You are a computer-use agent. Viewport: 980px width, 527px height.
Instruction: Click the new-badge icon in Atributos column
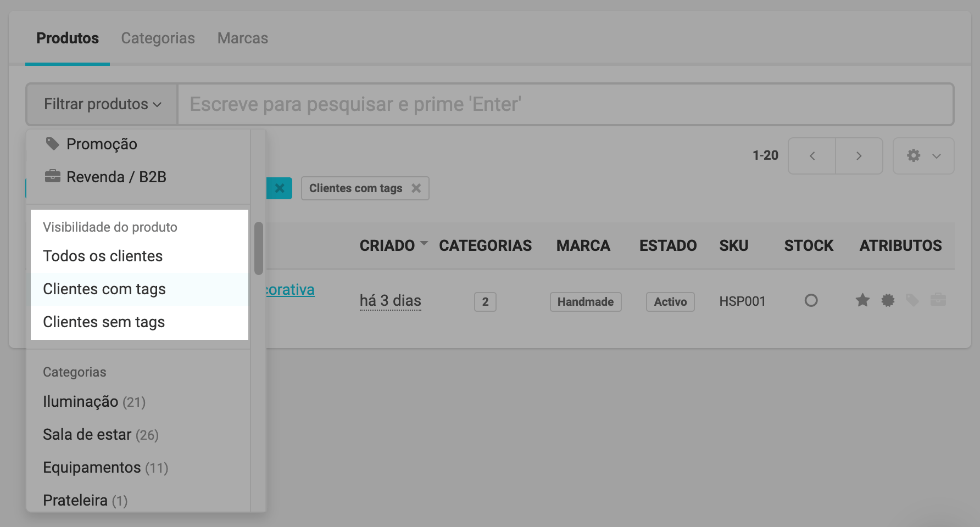(888, 300)
